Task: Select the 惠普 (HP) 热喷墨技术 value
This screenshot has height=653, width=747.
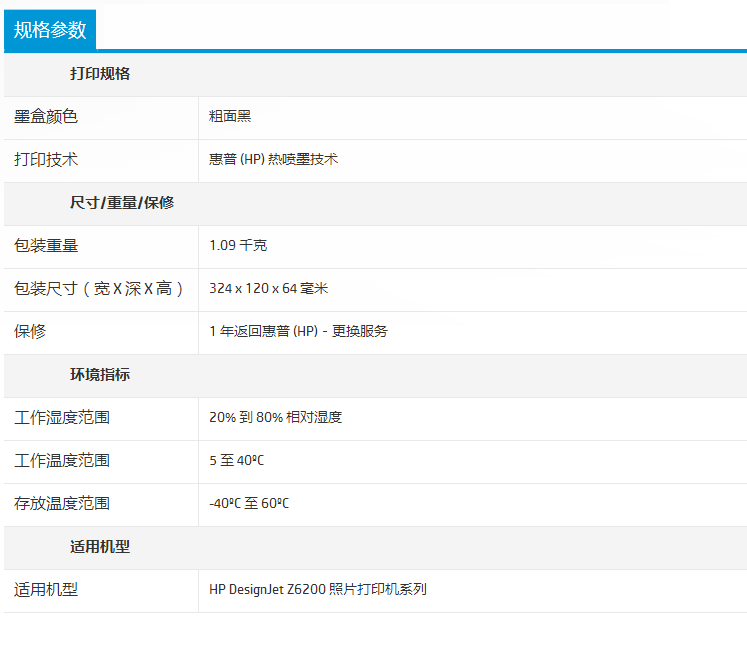Action: (273, 159)
